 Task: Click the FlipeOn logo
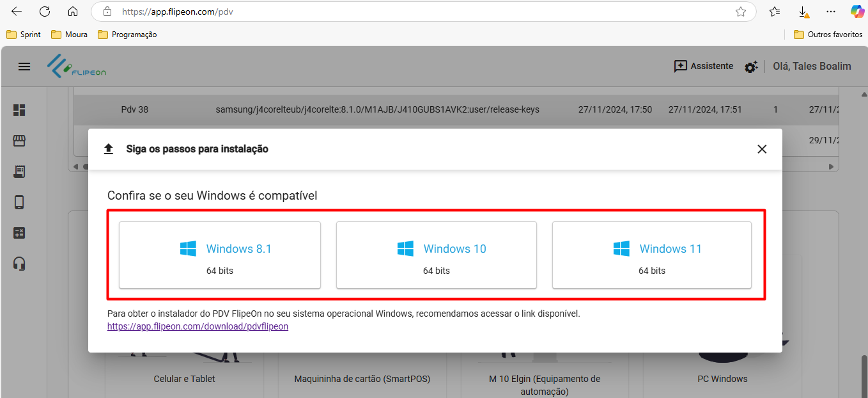(x=77, y=67)
